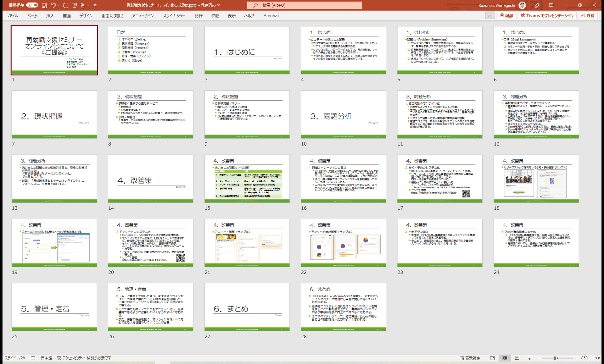The image size is (604, 364).
Task: Toggle the Slide Sorter view button
Action: point(505,358)
